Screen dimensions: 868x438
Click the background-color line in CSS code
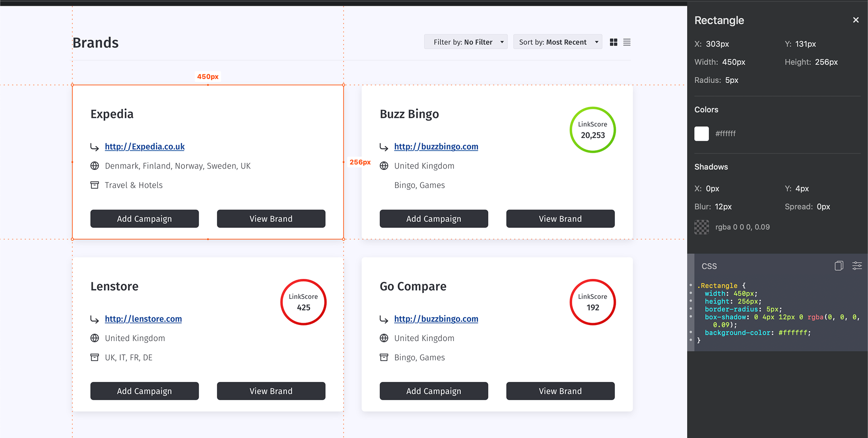point(758,333)
